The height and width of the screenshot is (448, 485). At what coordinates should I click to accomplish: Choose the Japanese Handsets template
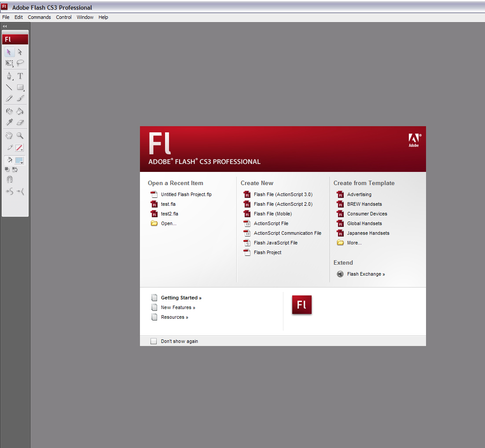(x=363, y=233)
